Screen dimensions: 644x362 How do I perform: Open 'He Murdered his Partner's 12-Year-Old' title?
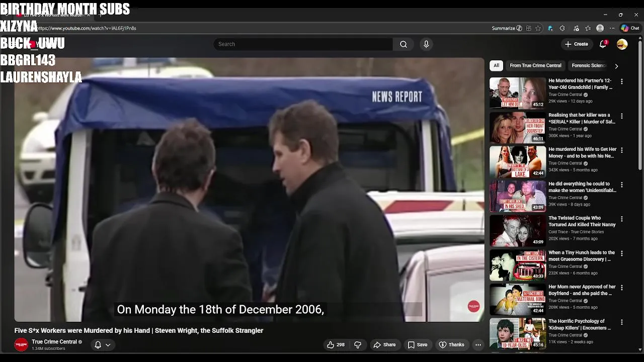pyautogui.click(x=581, y=84)
